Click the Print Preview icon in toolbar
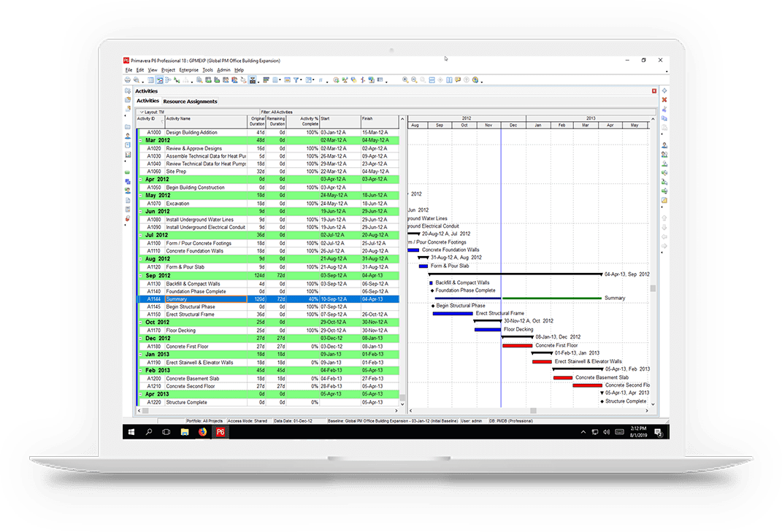 click(136, 80)
